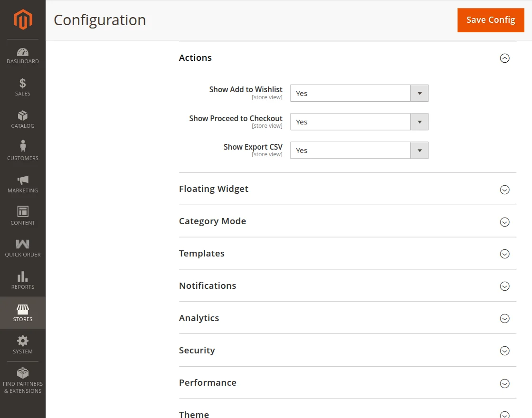Click the Save Config button
The image size is (532, 418).
tap(491, 20)
